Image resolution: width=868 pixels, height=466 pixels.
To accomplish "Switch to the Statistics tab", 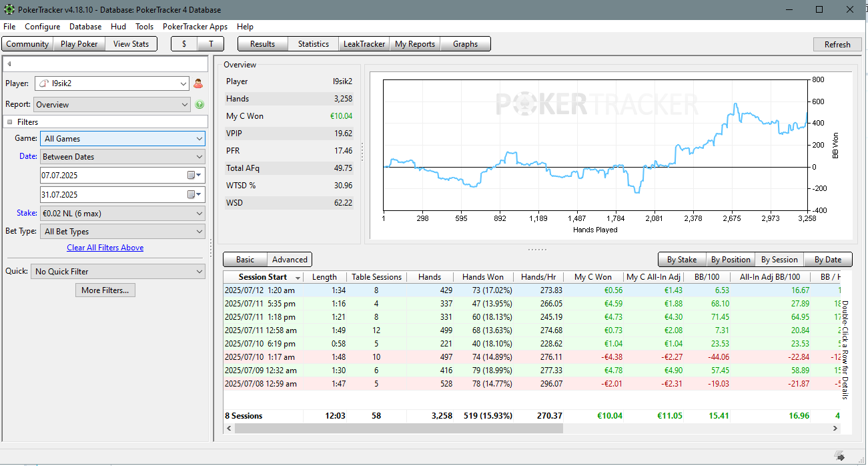I will 314,44.
